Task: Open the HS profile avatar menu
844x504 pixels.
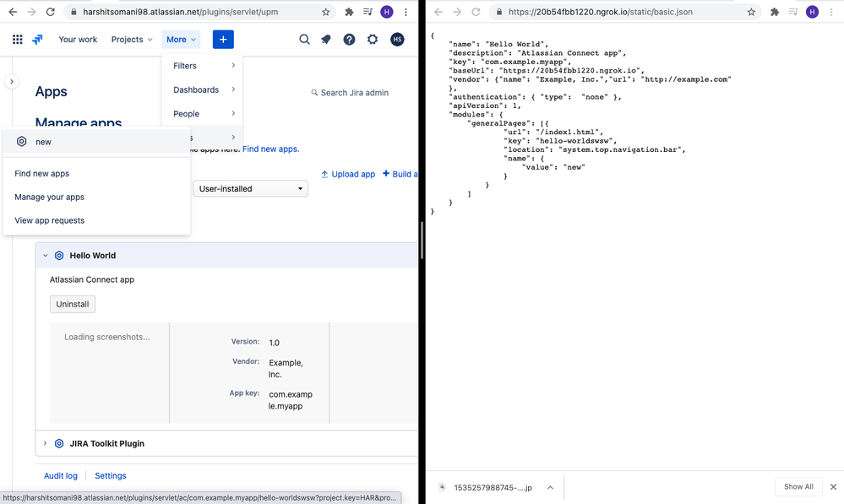Action: pos(397,40)
